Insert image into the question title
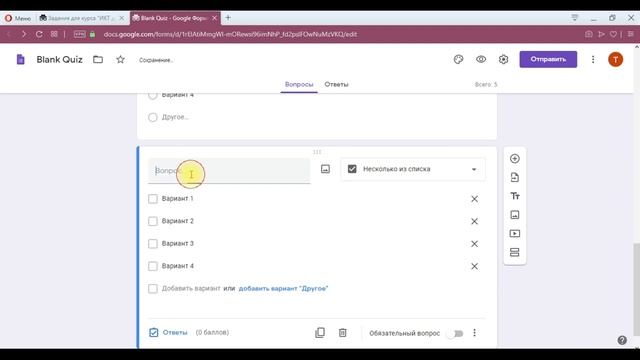 pyautogui.click(x=325, y=169)
